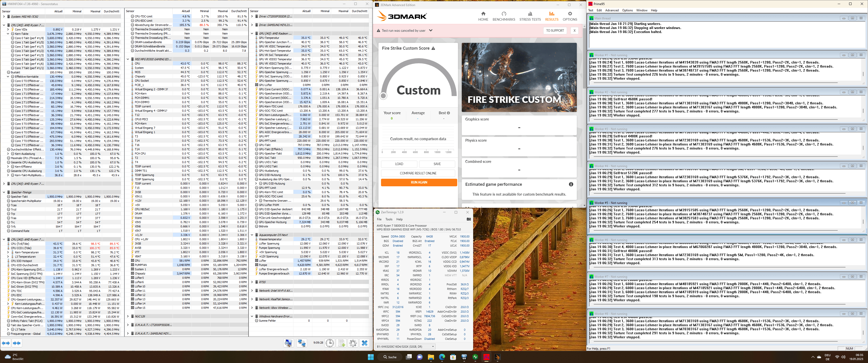This screenshot has width=868, height=363.
Task: Open volume speaker tray icon
Action: [x=843, y=357]
